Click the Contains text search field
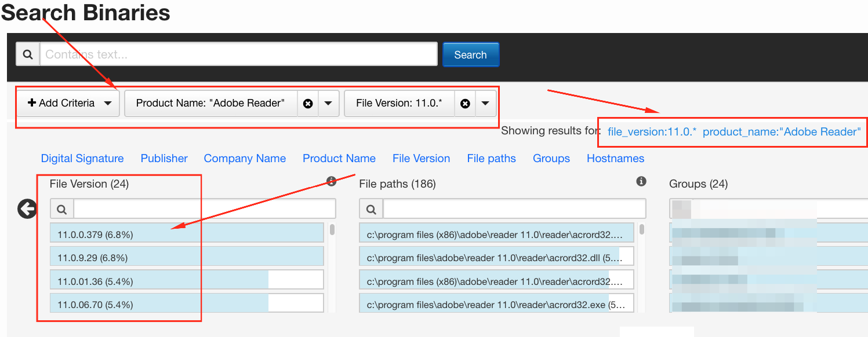Viewport: 868px width, 337px height. point(238,54)
